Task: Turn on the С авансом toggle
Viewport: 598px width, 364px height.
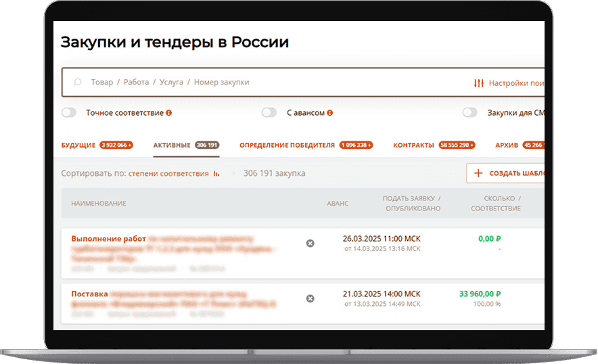Action: [x=269, y=113]
